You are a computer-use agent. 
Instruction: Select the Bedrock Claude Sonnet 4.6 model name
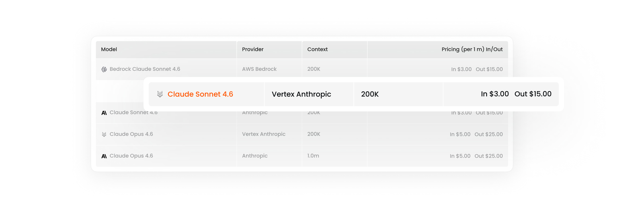coord(145,69)
